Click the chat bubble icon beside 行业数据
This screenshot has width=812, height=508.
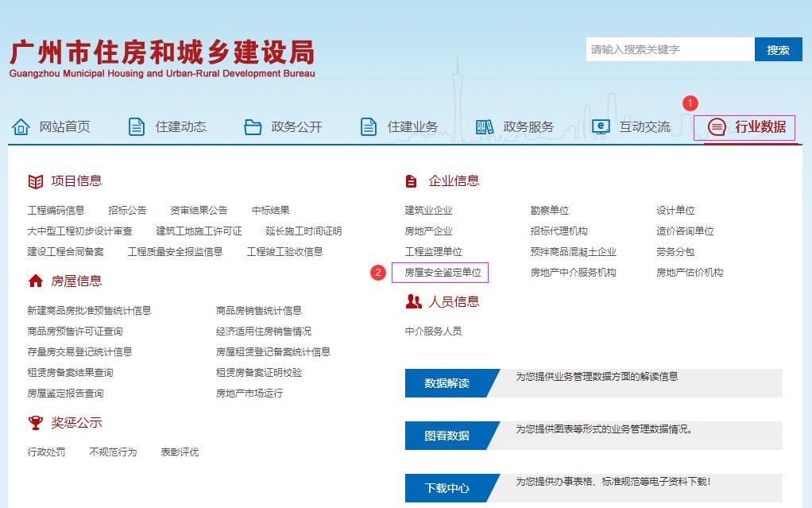pos(717,126)
